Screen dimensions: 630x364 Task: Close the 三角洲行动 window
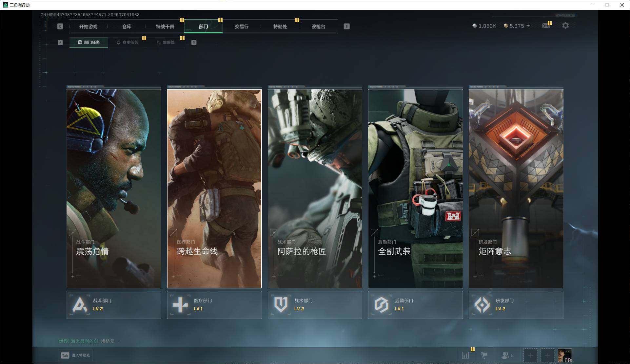622,5
